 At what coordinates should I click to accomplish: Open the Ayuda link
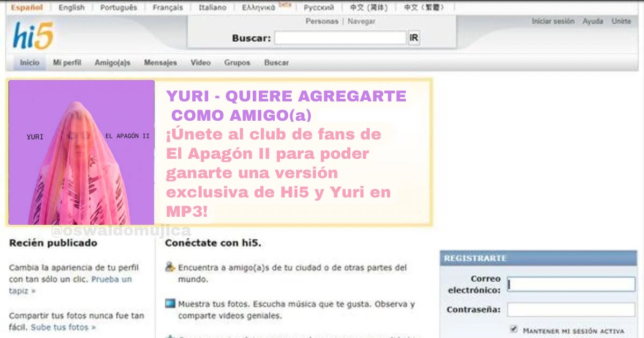pyautogui.click(x=593, y=21)
